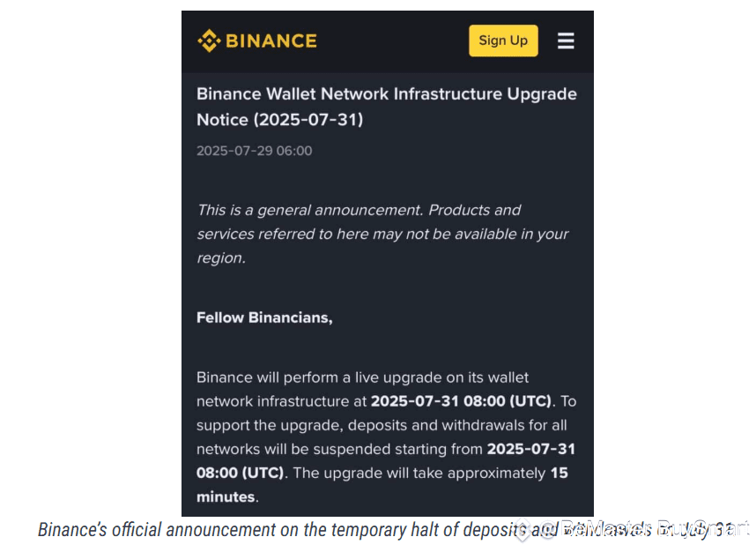Click the bold time after "suspended starting from"
This screenshot has height=552, width=756.
pyautogui.click(x=530, y=449)
